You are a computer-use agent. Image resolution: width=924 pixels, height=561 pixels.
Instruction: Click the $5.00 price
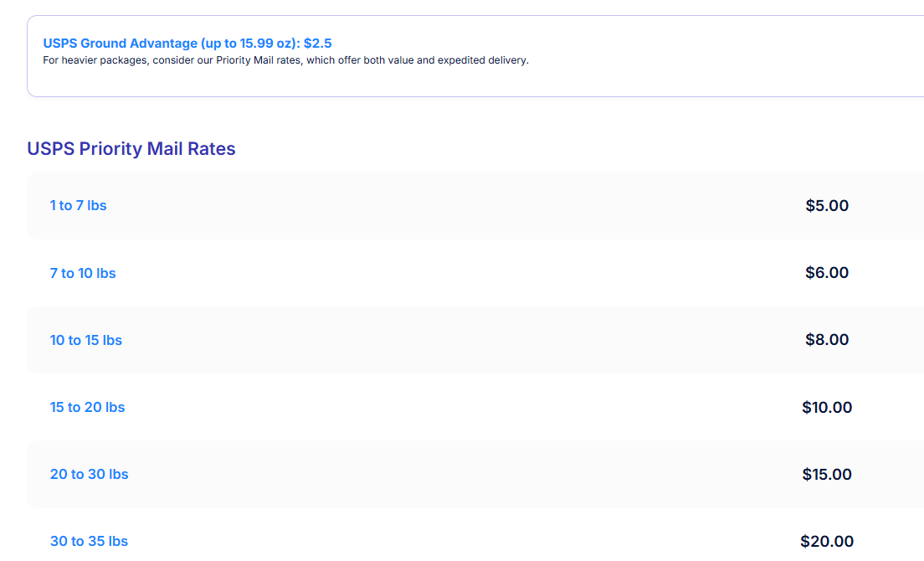[x=827, y=206]
